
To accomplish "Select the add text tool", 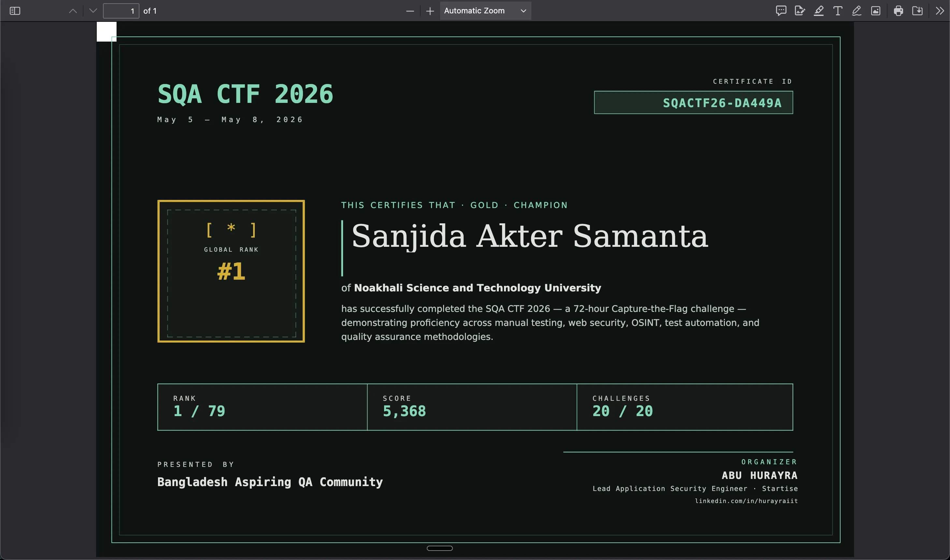I will [x=838, y=11].
